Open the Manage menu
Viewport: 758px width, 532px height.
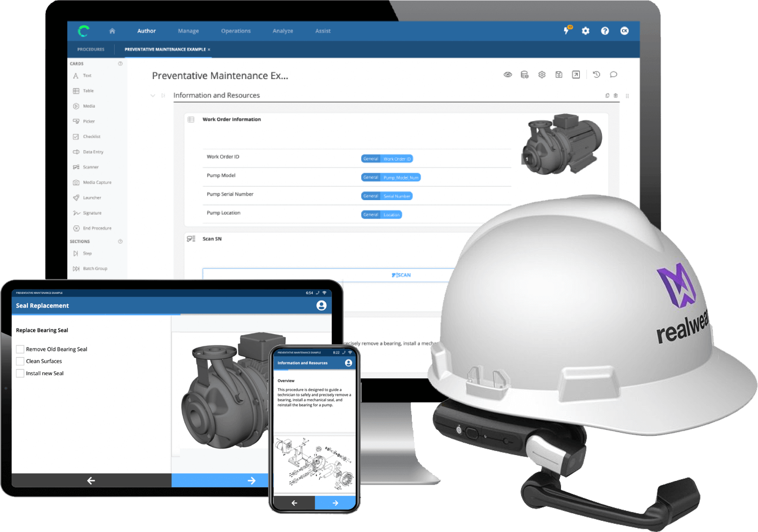point(188,31)
